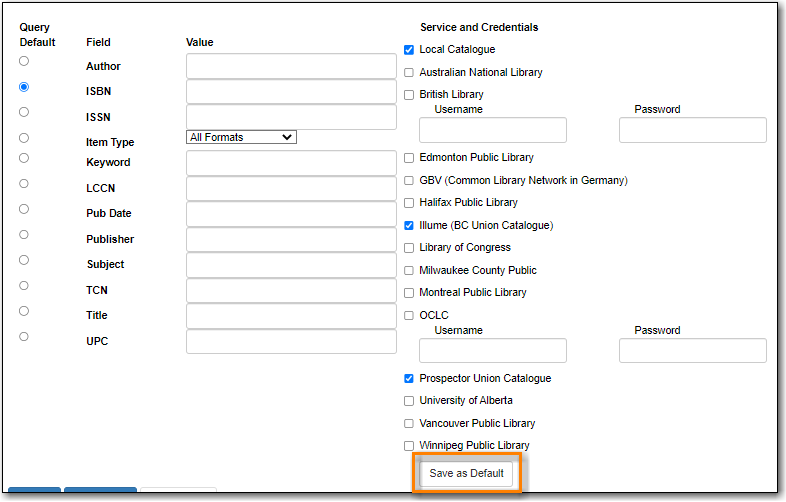
Task: Click the OCLC Password field
Action: pyautogui.click(x=693, y=351)
